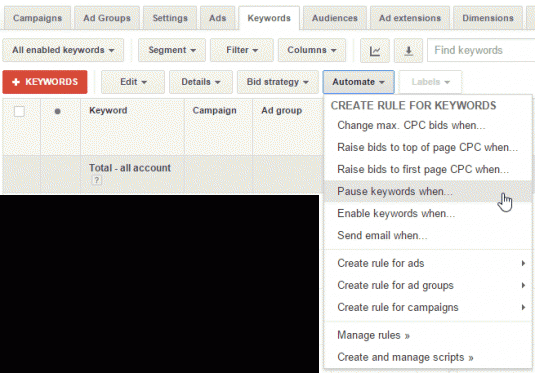Click the chart graph icon button
Screen dimensions: 535x373
tap(375, 51)
